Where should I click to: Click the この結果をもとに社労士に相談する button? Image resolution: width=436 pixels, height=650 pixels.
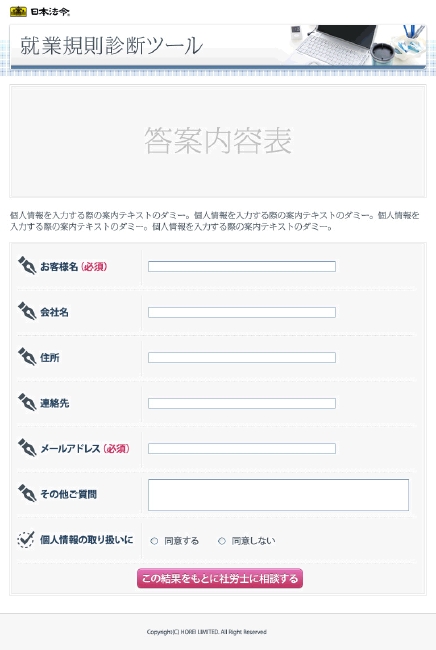(x=220, y=578)
